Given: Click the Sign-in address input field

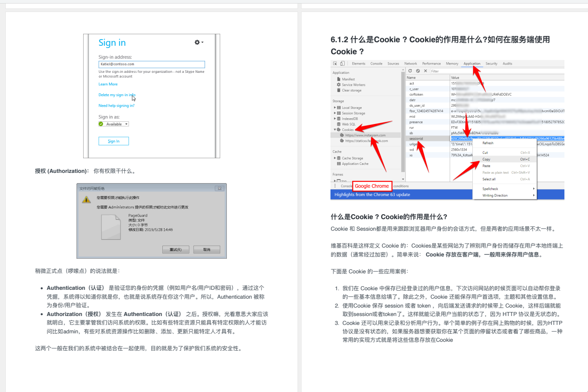Looking at the screenshot, I should coord(152,64).
